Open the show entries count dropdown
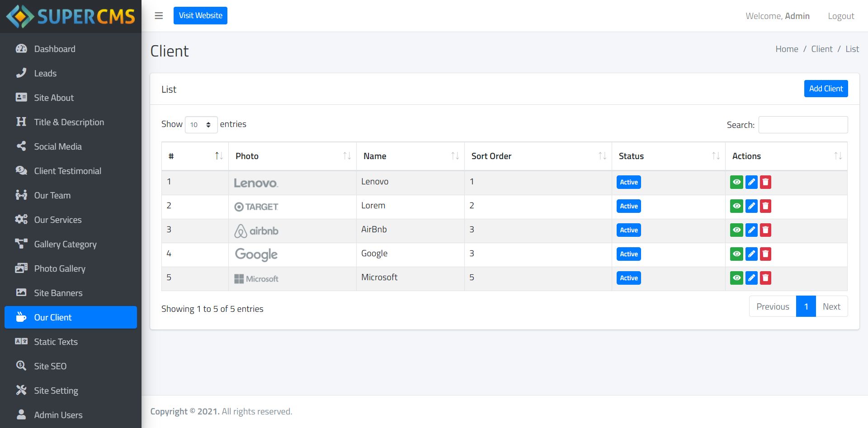 point(201,125)
